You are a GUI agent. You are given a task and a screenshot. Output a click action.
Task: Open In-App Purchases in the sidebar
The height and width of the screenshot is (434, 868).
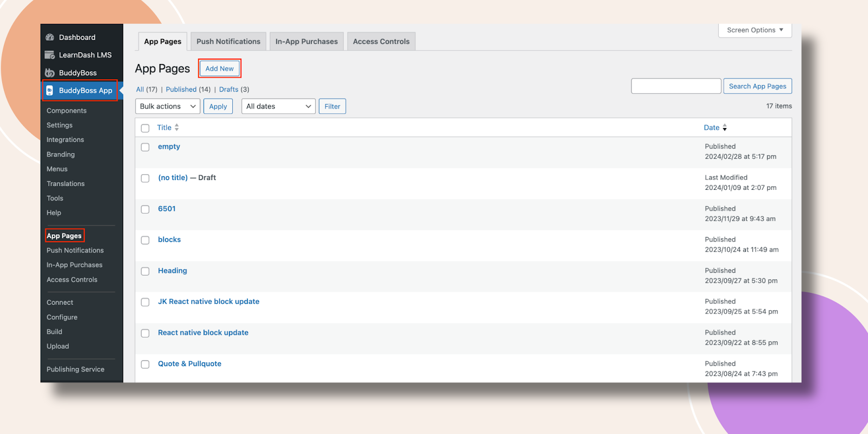(74, 265)
